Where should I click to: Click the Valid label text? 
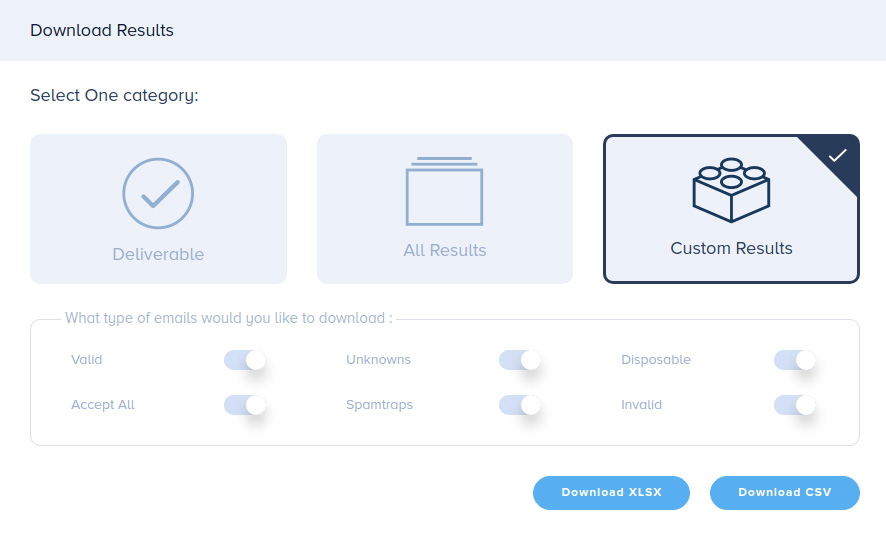point(86,359)
